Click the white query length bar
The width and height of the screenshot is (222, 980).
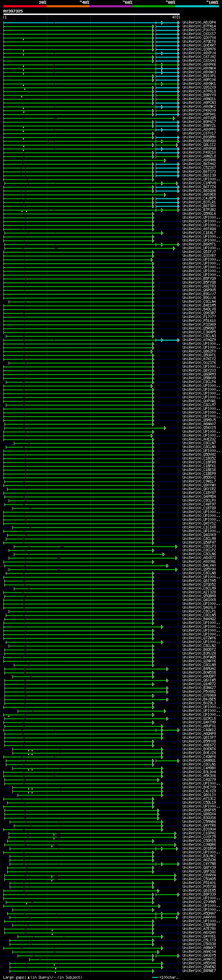point(92,15)
